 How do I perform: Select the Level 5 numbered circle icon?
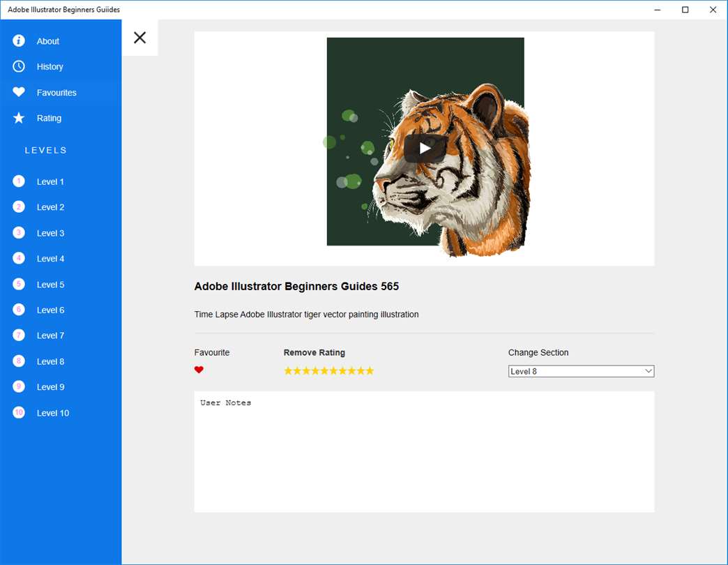click(x=19, y=284)
